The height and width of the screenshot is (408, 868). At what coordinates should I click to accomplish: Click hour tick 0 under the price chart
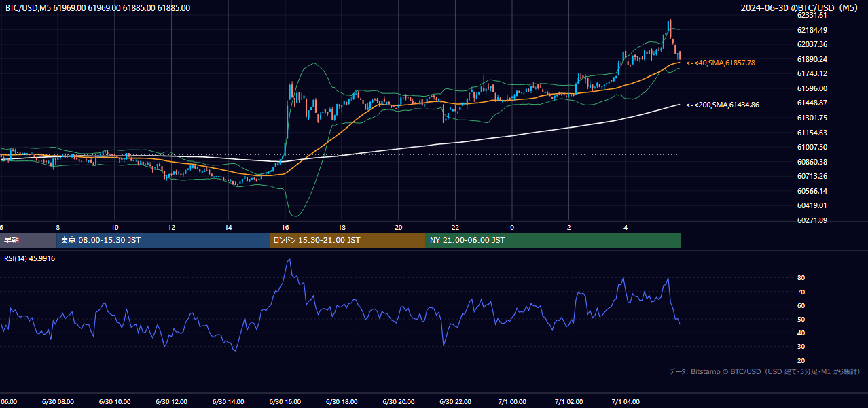point(512,227)
